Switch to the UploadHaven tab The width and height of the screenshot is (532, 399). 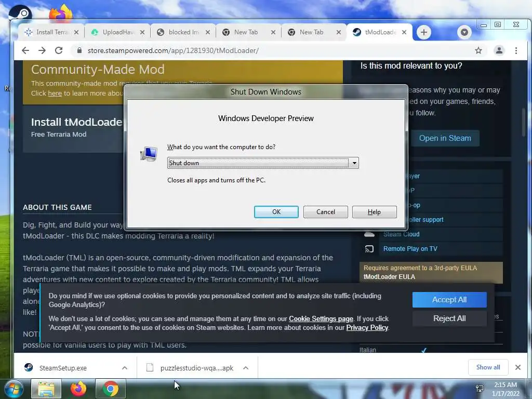pyautogui.click(x=117, y=32)
